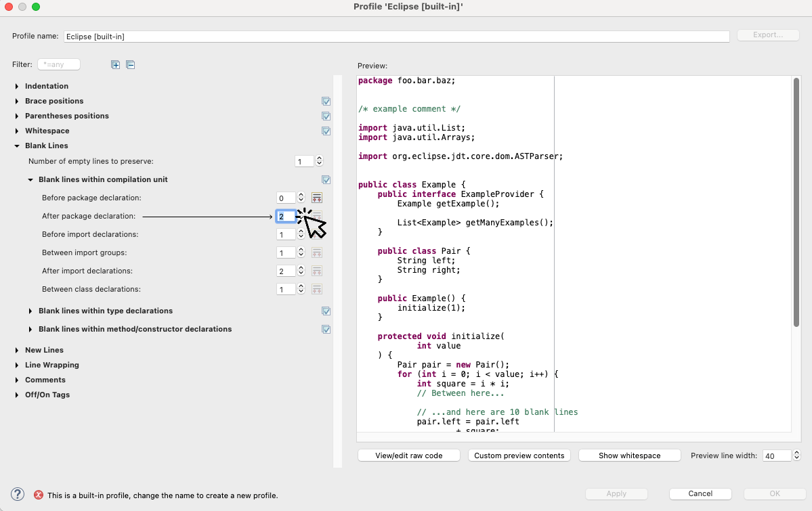Image resolution: width=812 pixels, height=511 pixels.
Task: Select the After package declaration label
Action: pos(89,217)
